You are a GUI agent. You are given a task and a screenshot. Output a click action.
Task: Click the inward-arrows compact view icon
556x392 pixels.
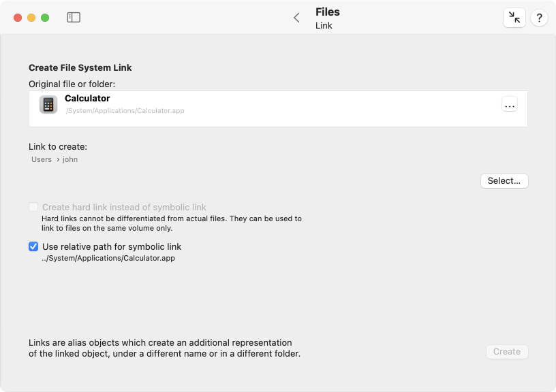514,17
